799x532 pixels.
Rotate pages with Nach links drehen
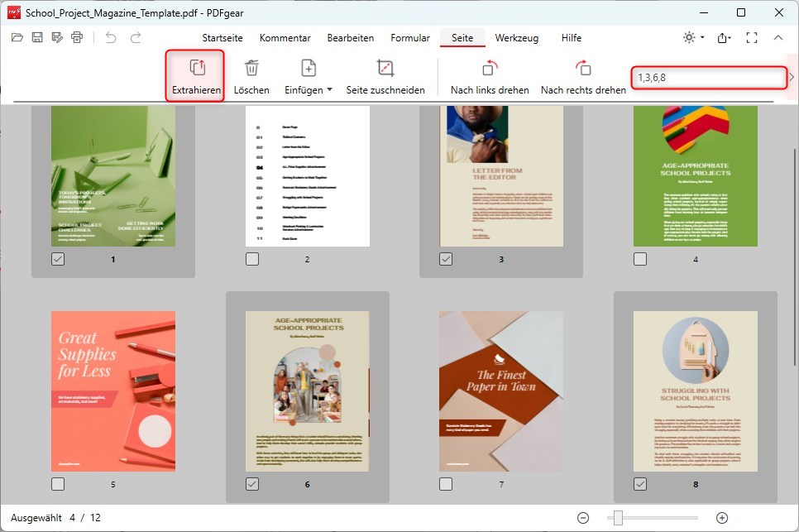[488, 74]
